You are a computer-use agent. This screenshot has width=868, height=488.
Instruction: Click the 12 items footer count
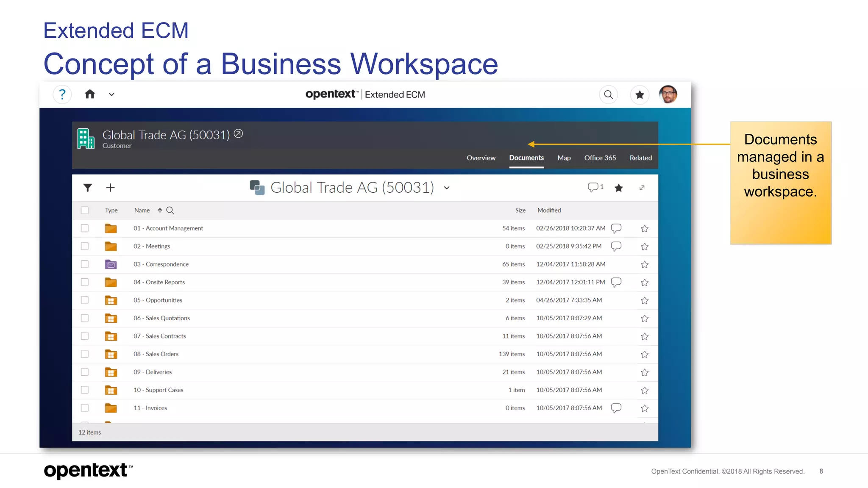90,433
